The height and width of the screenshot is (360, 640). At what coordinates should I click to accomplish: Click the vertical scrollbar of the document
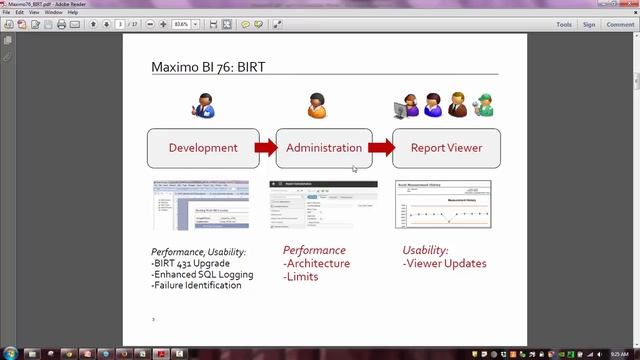tap(636, 189)
